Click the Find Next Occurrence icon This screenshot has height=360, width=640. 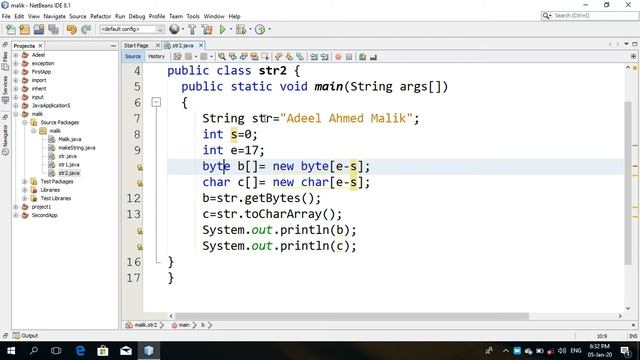click(x=244, y=57)
